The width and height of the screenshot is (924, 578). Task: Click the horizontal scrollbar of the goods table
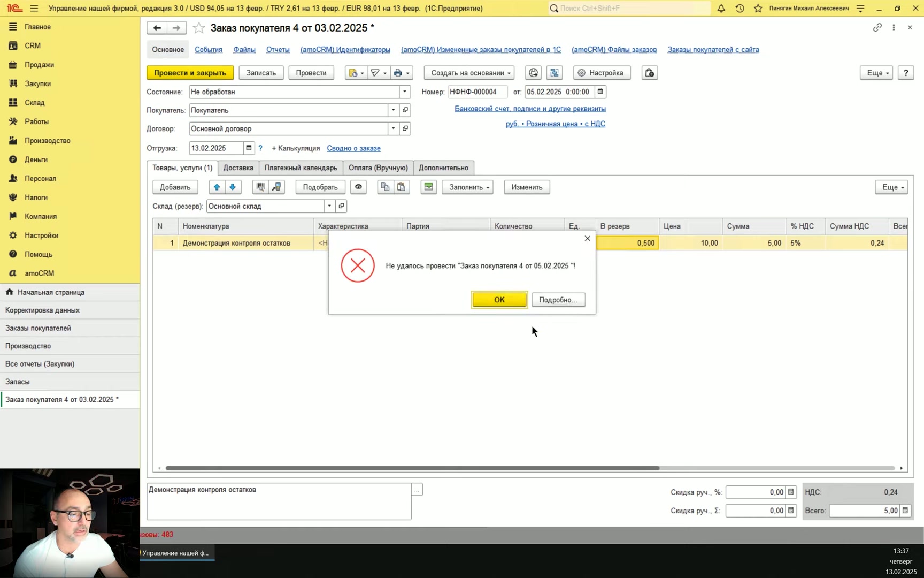point(412,468)
